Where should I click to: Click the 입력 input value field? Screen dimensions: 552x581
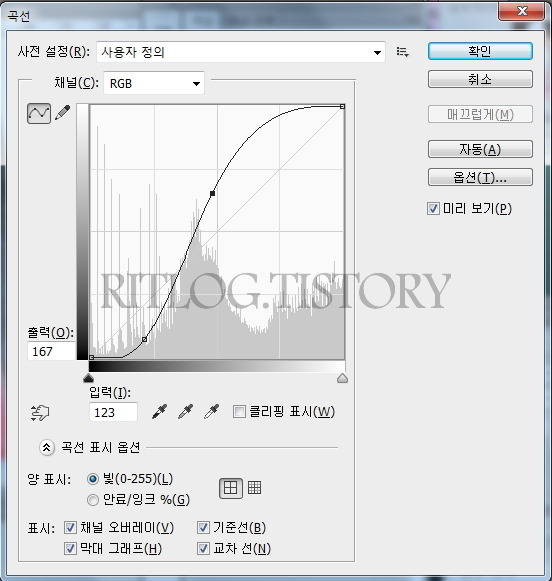click(113, 412)
